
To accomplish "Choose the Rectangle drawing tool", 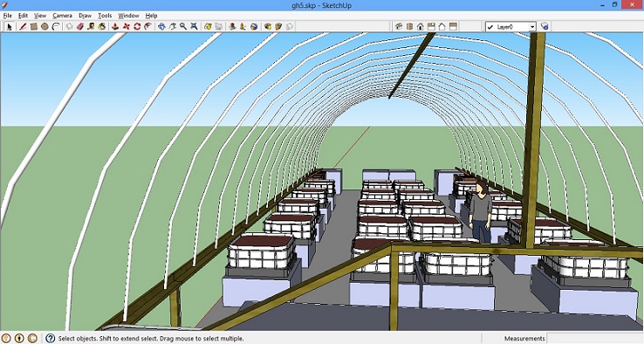I will 34,26.
